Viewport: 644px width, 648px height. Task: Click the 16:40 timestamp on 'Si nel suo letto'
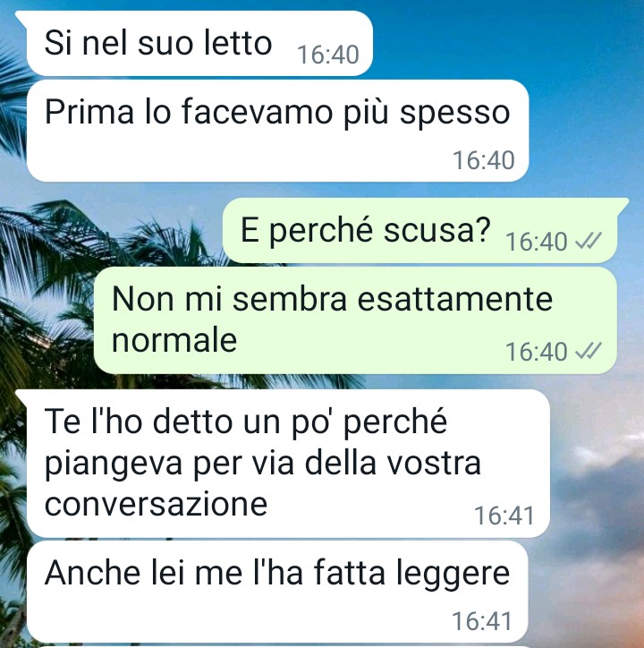coord(328,55)
